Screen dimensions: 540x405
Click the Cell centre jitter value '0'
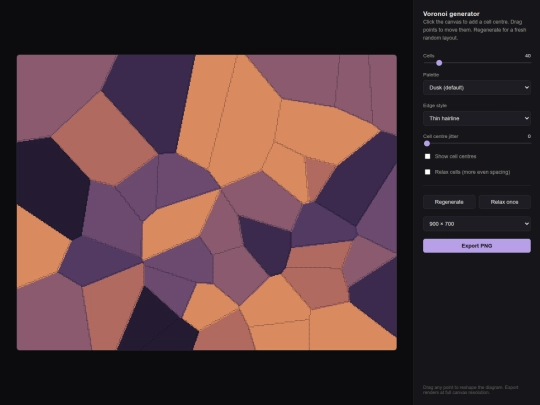point(529,136)
